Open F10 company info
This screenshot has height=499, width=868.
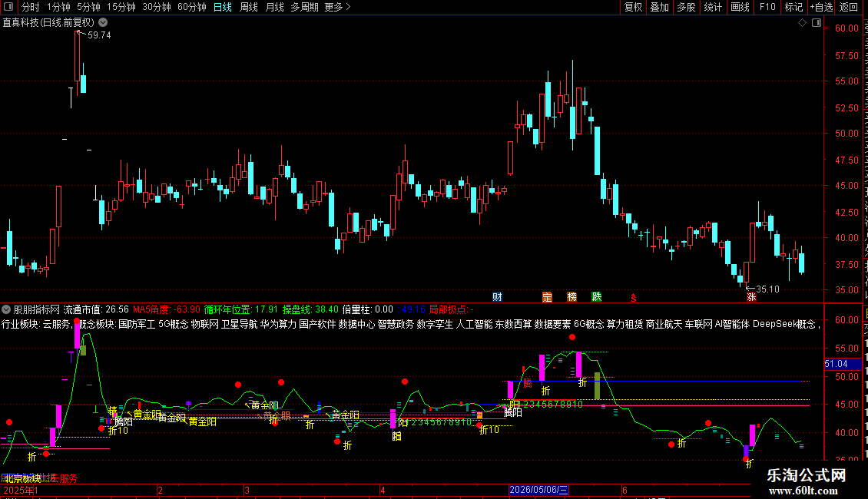(x=767, y=7)
